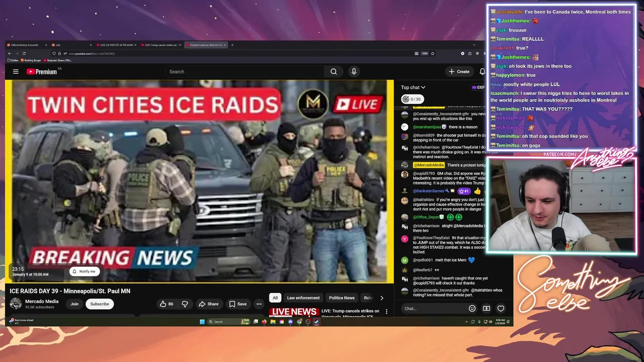Open File Explorer from the taskbar

(x=273, y=322)
